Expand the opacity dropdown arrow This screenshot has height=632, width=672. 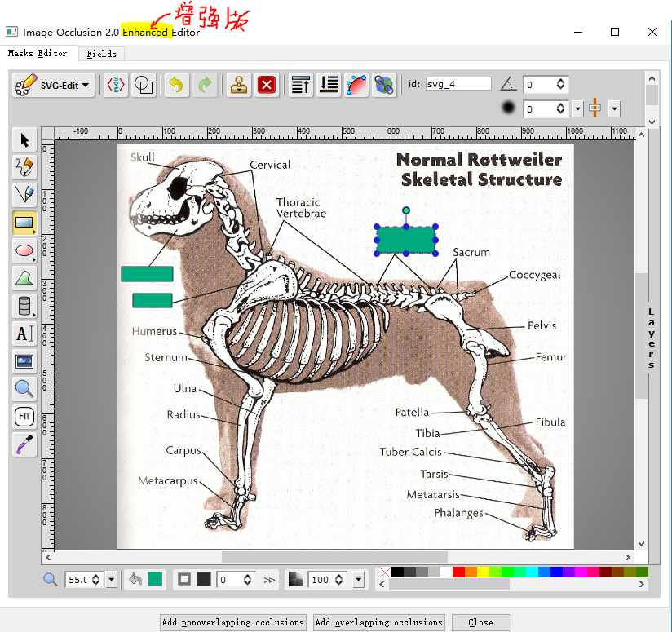[x=358, y=580]
